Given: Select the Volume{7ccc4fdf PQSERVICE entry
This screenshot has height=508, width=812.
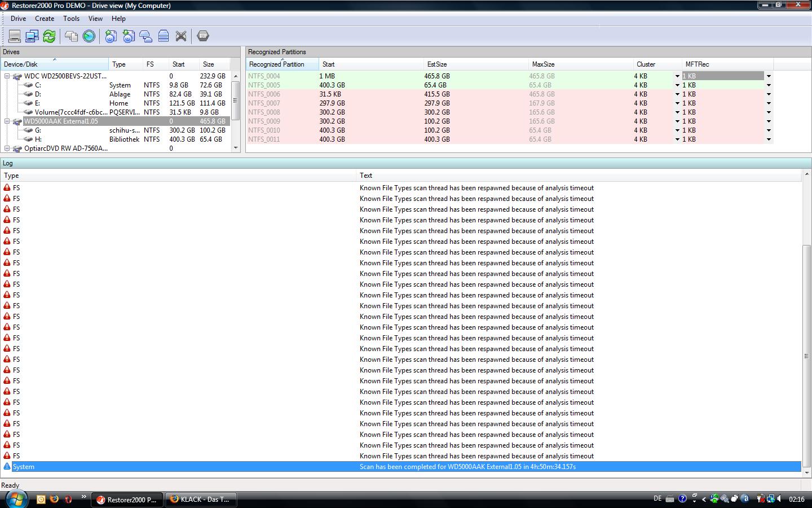Looking at the screenshot, I should point(116,112).
